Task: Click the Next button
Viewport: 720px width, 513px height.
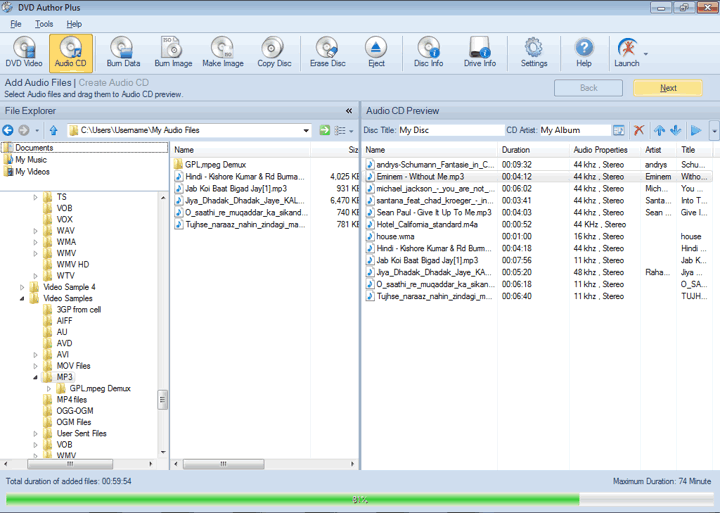Action: click(668, 88)
